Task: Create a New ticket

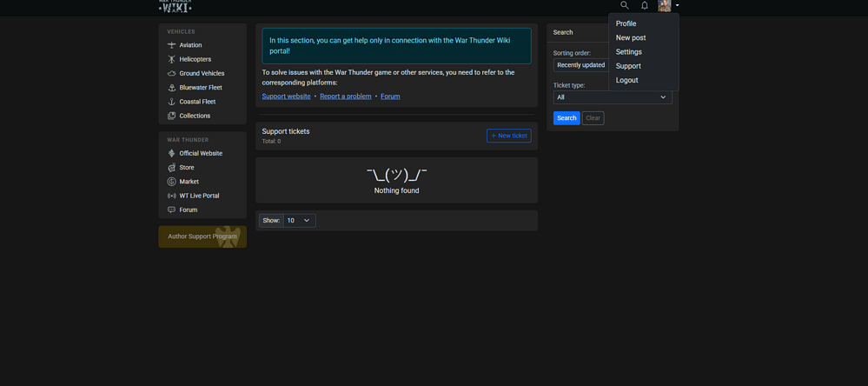Action: coord(509,136)
